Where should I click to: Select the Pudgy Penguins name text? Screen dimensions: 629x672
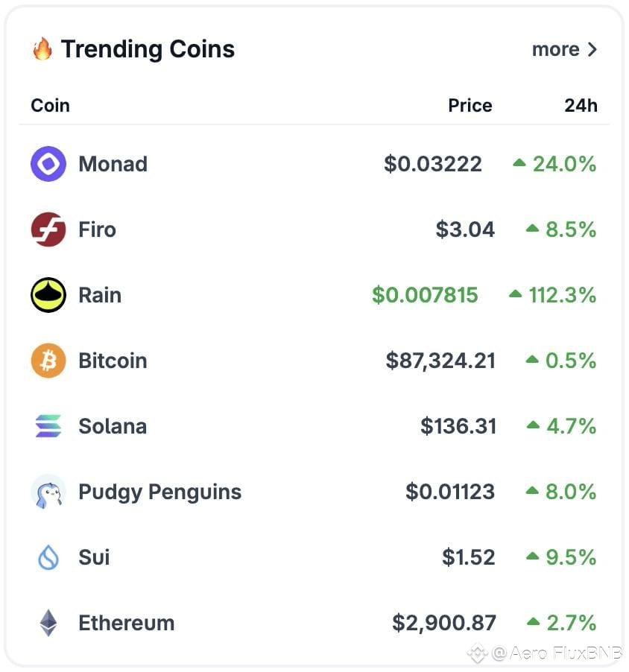[160, 492]
